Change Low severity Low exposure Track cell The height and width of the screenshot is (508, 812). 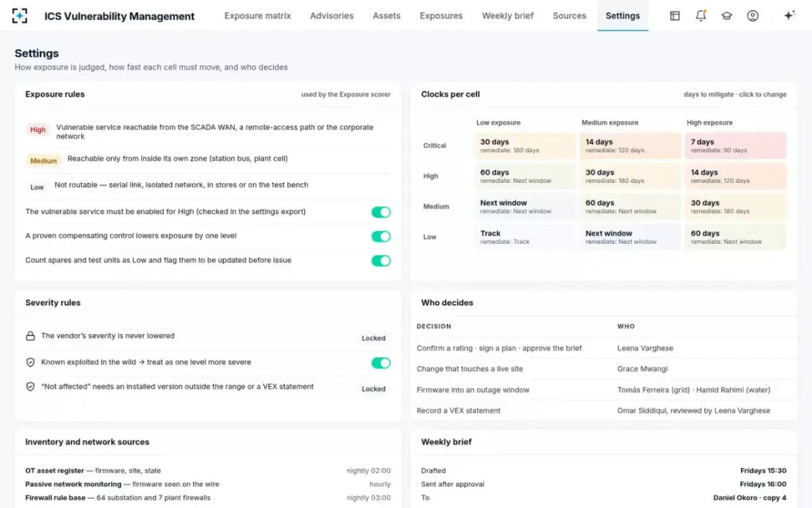click(x=524, y=237)
